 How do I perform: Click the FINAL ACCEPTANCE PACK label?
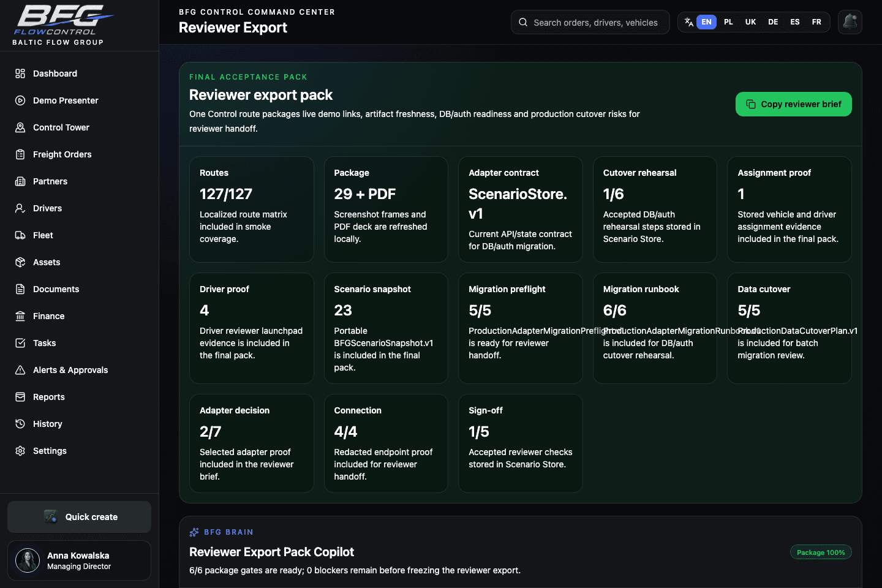(248, 77)
